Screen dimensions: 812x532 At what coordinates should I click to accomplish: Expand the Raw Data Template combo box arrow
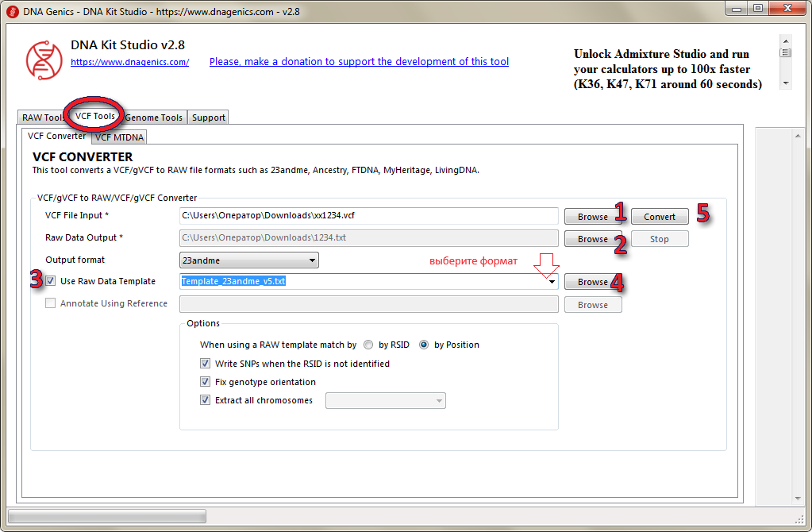tap(552, 281)
